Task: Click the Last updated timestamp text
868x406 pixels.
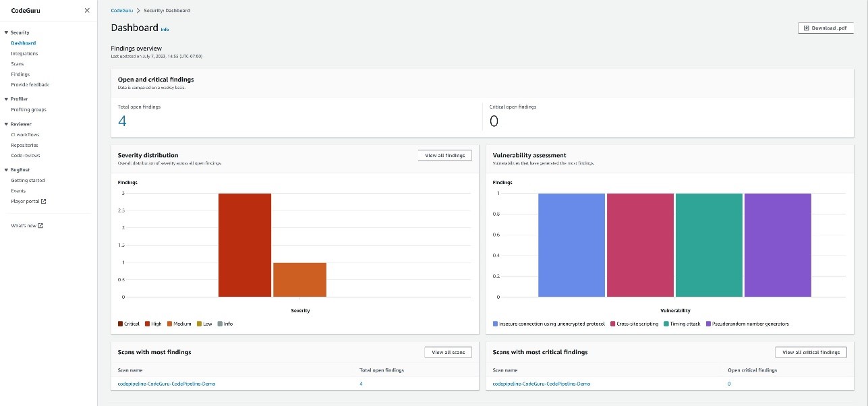Action: pos(156,56)
